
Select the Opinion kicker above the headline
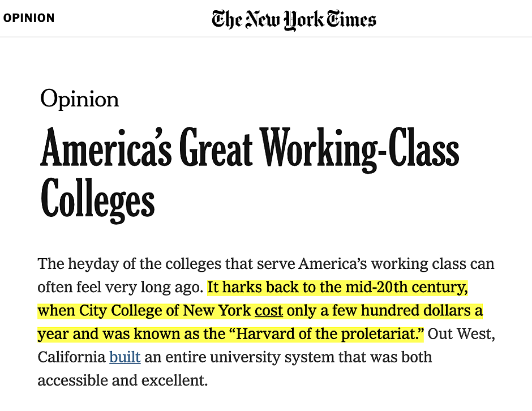[79, 99]
